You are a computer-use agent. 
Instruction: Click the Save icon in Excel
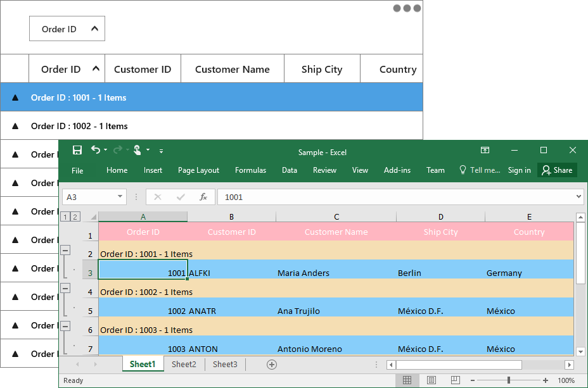pos(77,150)
